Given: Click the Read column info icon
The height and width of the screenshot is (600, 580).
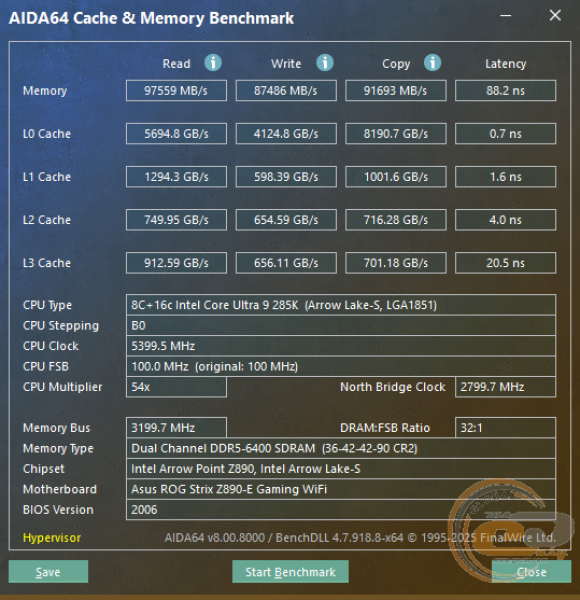Looking at the screenshot, I should (x=213, y=62).
